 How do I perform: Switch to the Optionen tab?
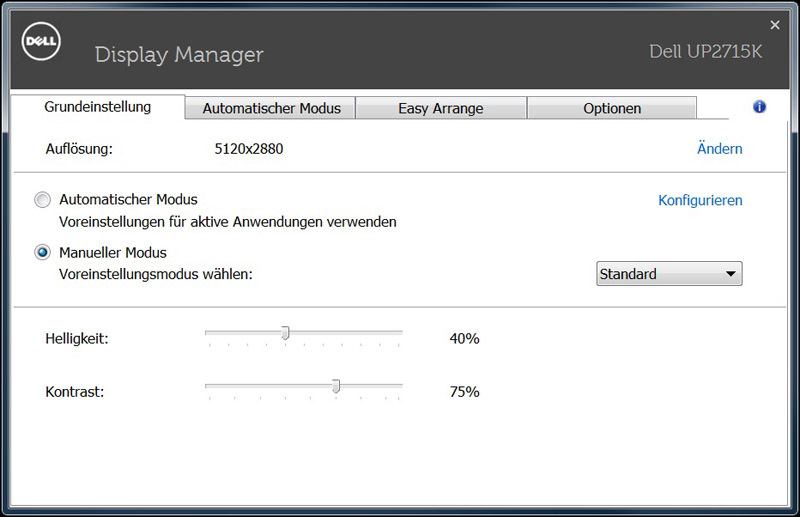(612, 108)
